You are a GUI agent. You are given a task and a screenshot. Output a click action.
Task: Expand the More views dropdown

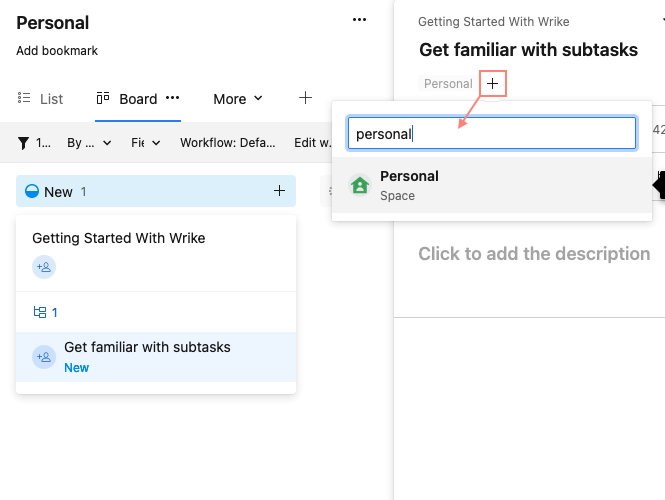[238, 99]
